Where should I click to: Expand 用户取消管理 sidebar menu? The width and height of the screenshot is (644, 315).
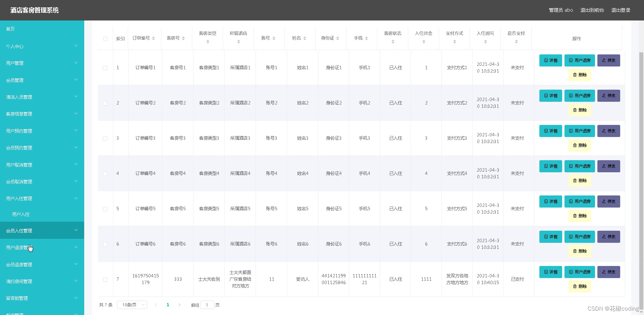point(42,165)
